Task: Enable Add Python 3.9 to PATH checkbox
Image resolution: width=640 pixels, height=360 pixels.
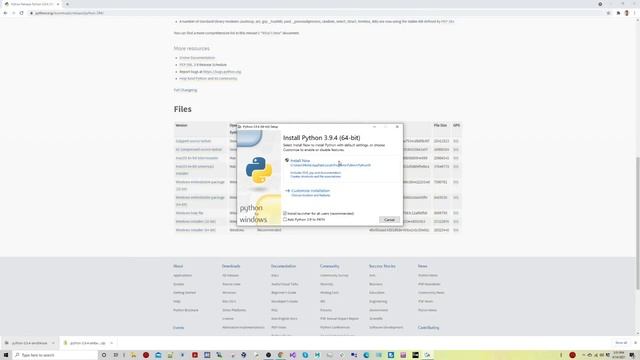Action: 285,220
